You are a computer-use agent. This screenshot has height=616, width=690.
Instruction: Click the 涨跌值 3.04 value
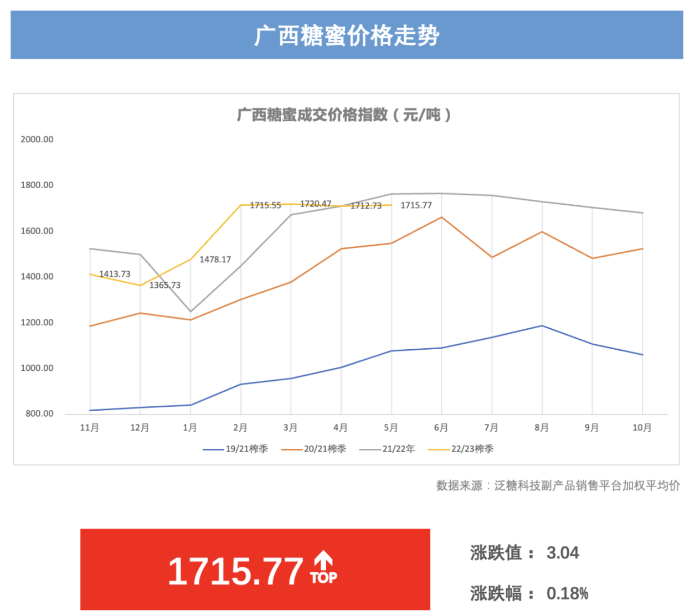pyautogui.click(x=562, y=553)
